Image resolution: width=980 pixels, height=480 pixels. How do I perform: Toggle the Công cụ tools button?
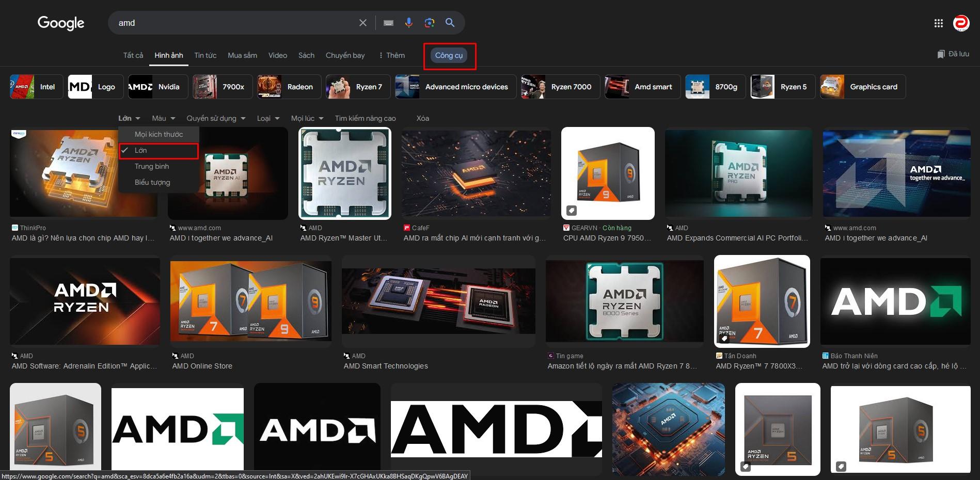tap(449, 55)
